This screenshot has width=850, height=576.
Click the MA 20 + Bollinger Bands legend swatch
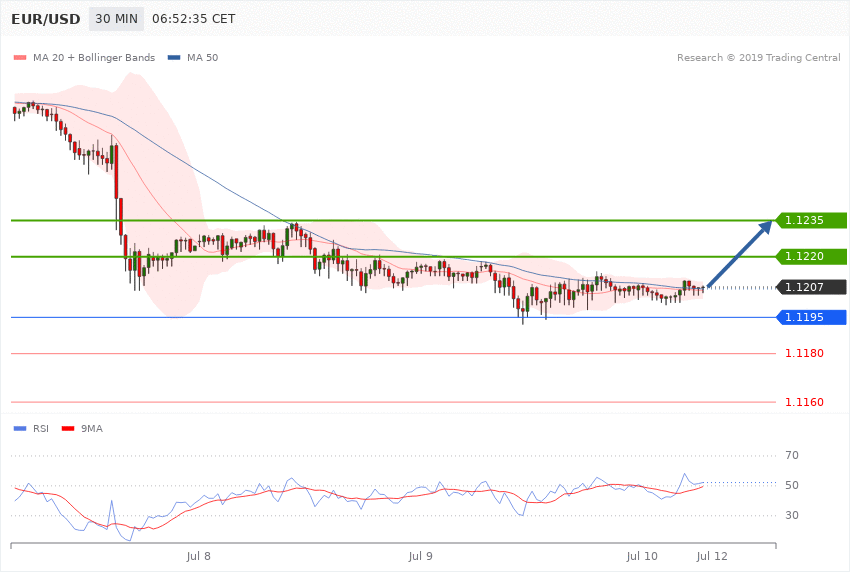(20, 57)
